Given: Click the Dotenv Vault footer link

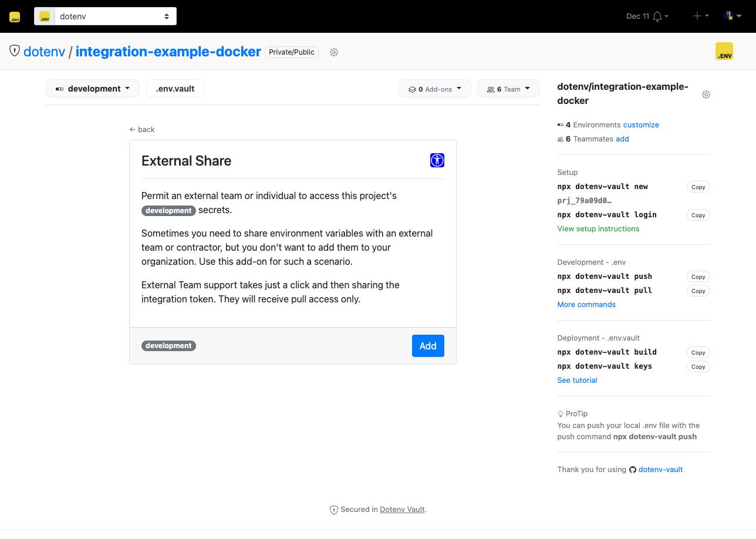Looking at the screenshot, I should 402,510.
